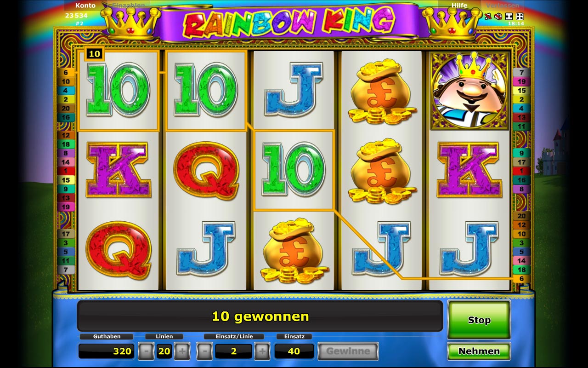This screenshot has height=368, width=588.
Task: Decrease Linien with the minus button
Action: tap(146, 351)
